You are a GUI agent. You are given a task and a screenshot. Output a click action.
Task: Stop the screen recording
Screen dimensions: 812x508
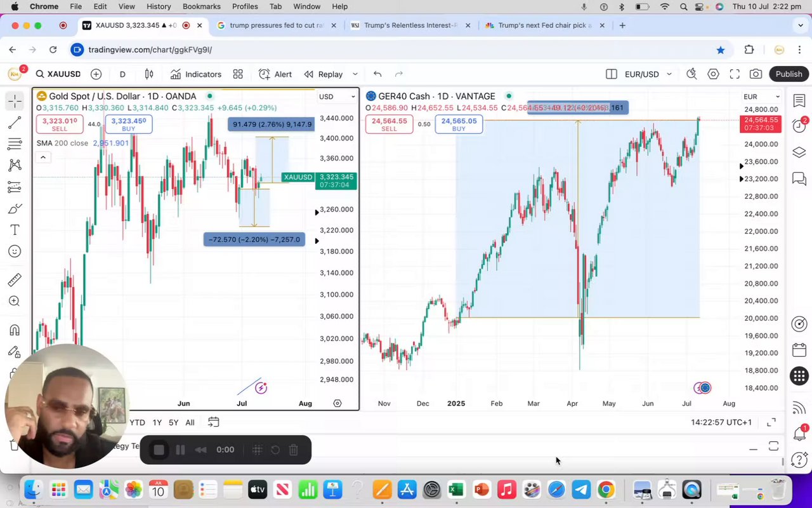(159, 450)
